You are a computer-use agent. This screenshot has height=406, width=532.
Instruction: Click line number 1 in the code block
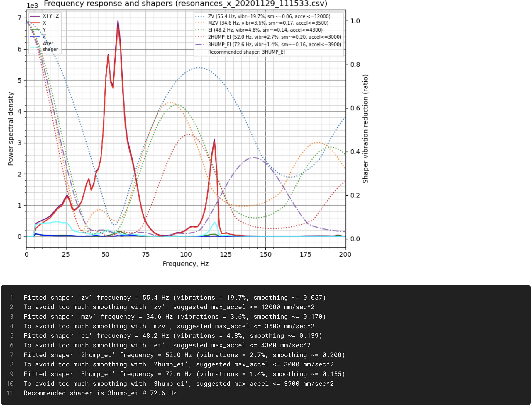pos(12,298)
